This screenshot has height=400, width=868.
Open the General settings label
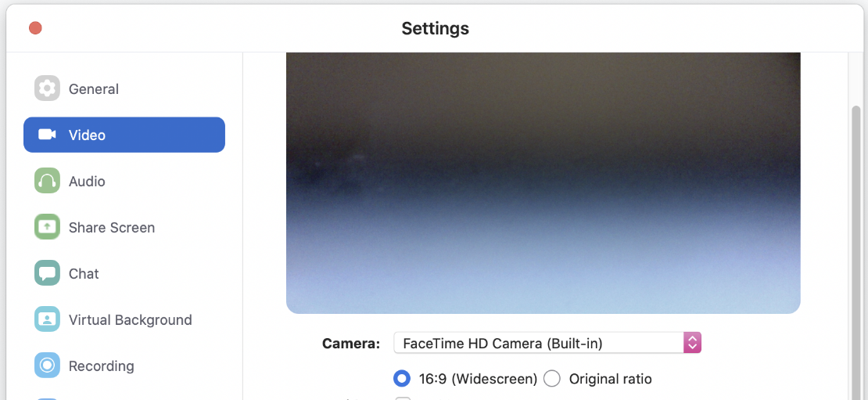click(94, 89)
